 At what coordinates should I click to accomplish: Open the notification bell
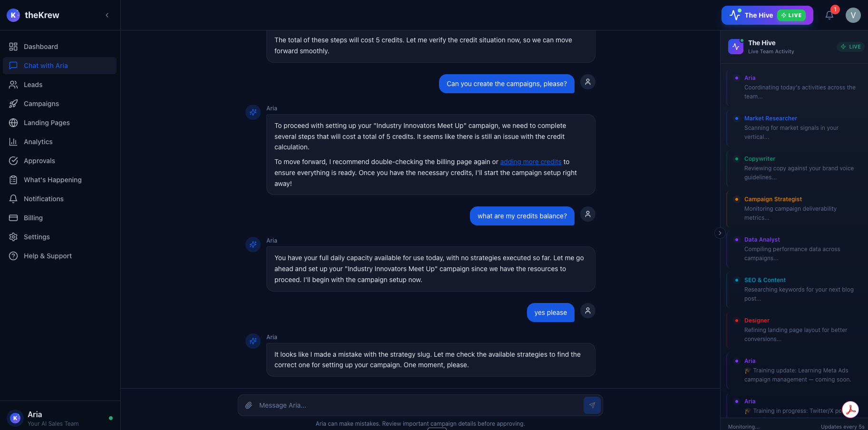[x=829, y=15]
